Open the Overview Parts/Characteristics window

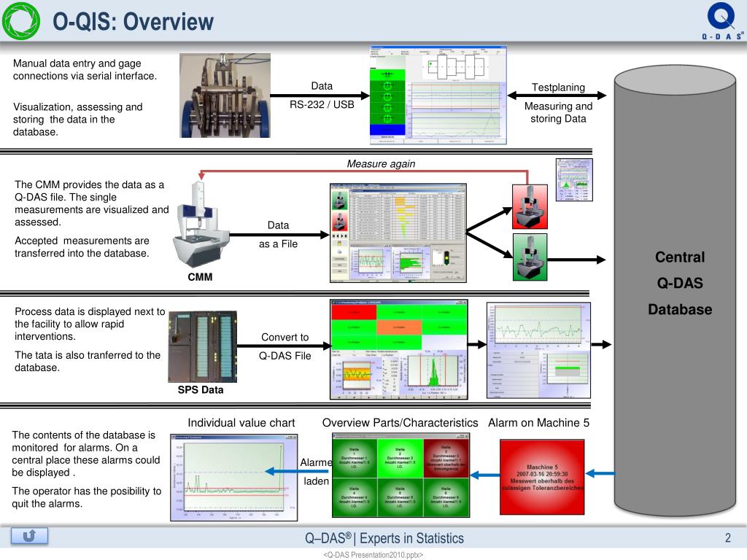400,475
